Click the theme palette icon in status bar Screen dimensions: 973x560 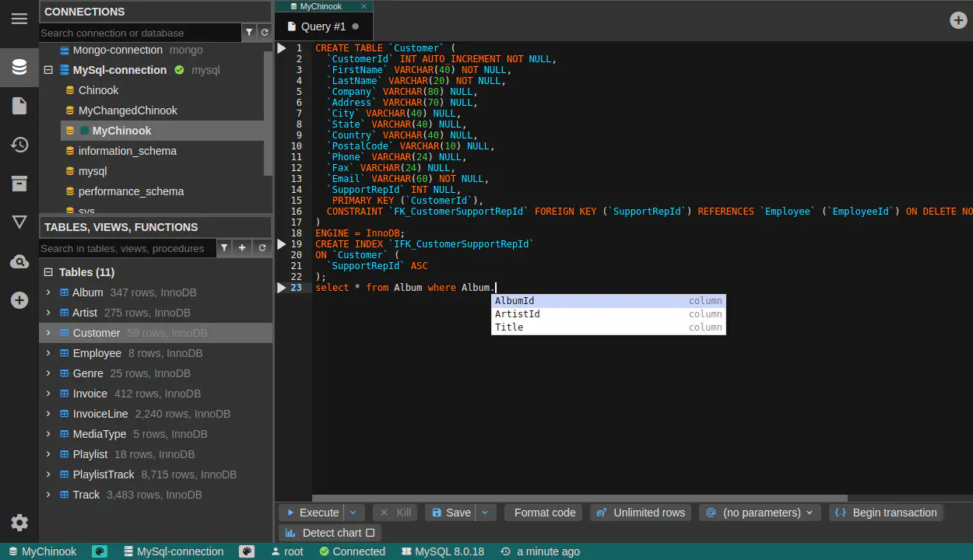click(100, 551)
